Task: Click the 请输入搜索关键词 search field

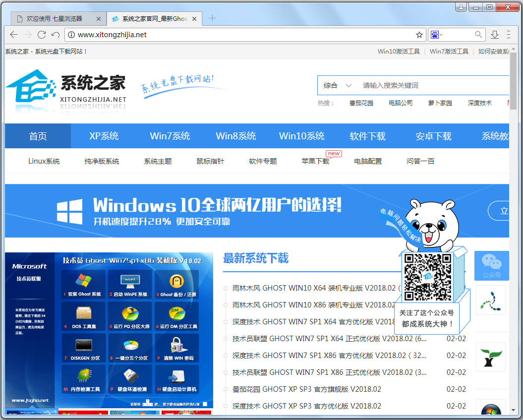Action: point(434,85)
